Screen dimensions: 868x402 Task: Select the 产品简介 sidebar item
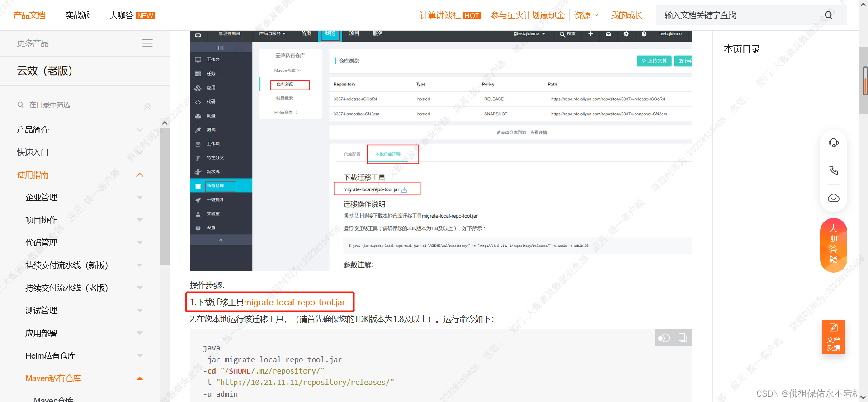click(x=33, y=130)
